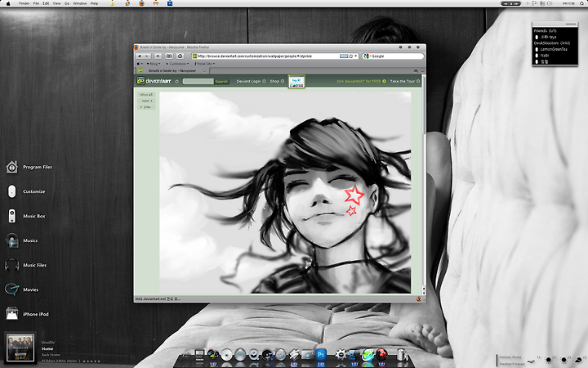Launch the Safari compass icon in dock
Image resolution: width=588 pixels, height=368 pixels.
pyautogui.click(x=280, y=354)
